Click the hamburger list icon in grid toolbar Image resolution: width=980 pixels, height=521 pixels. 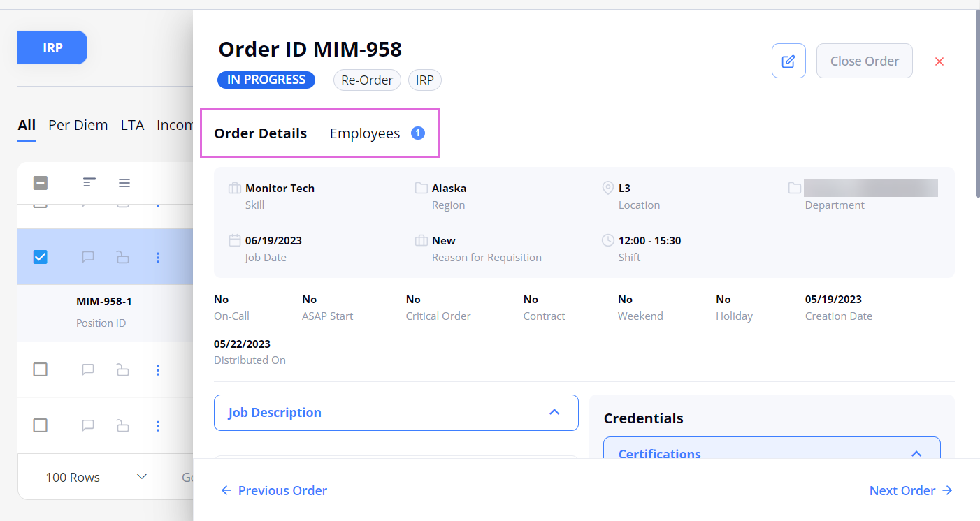pos(124,183)
